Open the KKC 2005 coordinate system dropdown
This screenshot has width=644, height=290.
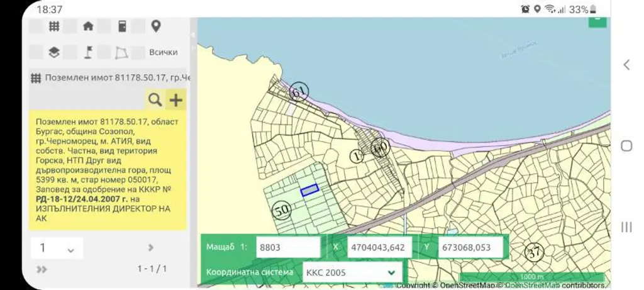(x=352, y=272)
